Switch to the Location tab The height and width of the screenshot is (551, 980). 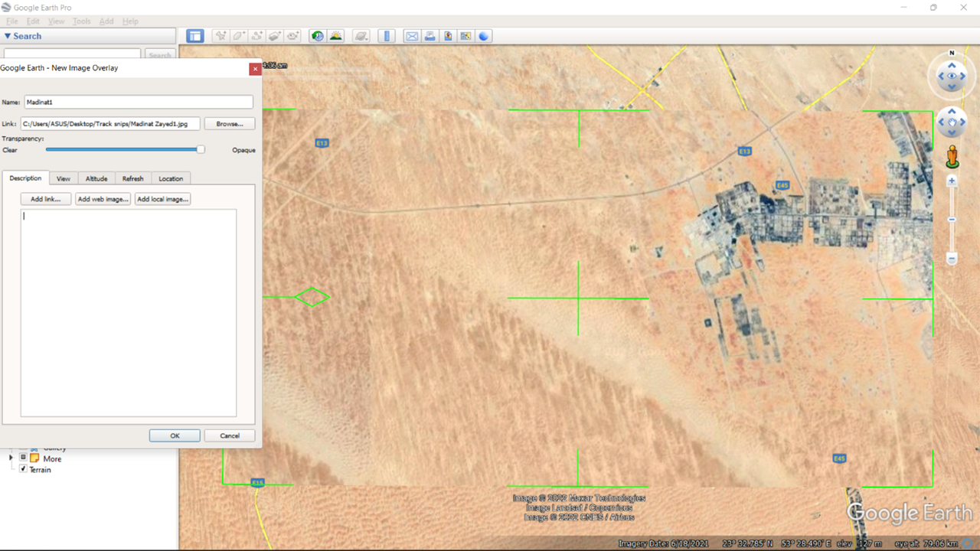pos(171,178)
